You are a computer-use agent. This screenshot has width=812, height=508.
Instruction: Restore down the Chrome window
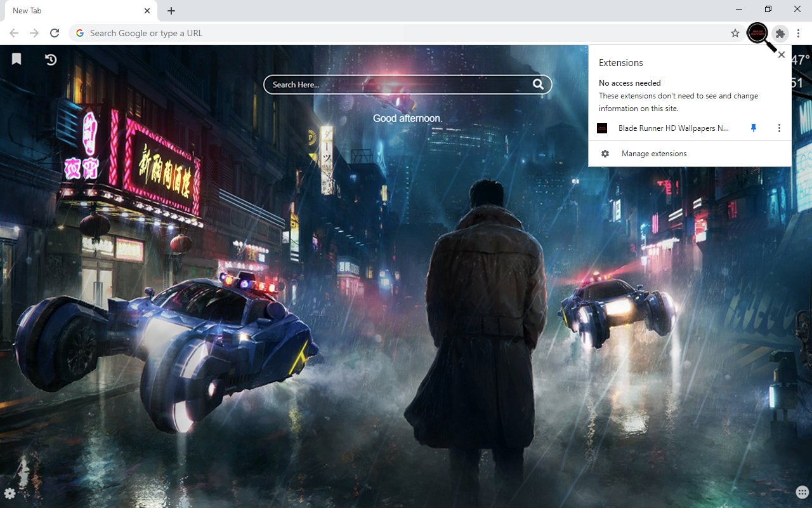(768, 10)
